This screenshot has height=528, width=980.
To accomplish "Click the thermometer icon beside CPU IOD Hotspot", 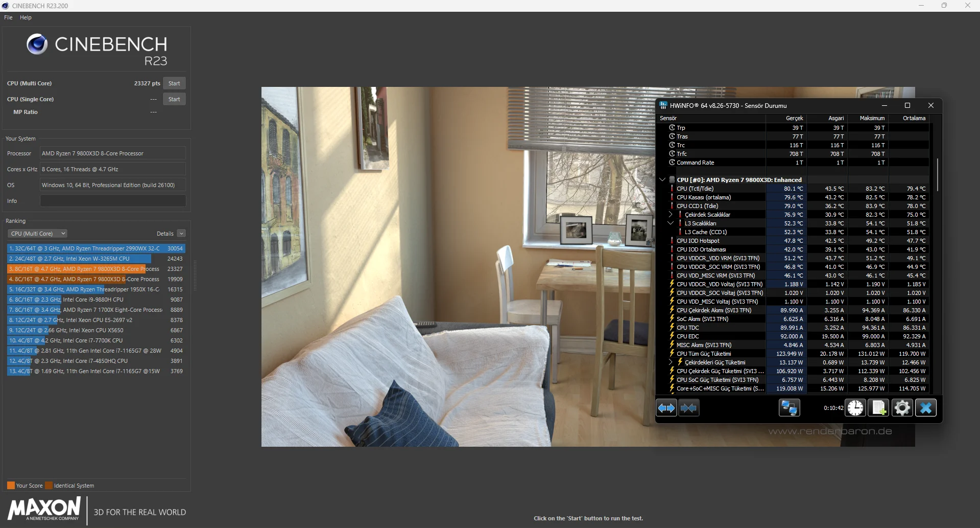I will click(672, 241).
